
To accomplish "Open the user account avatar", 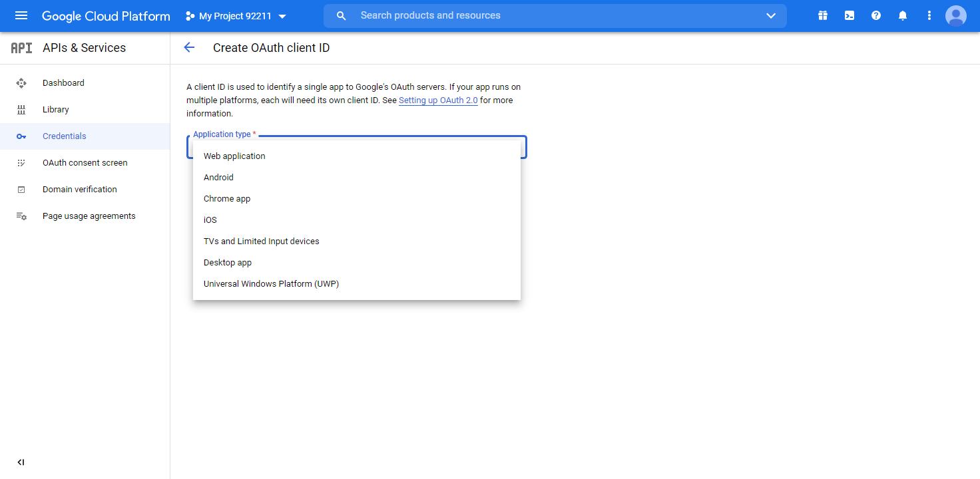I will [x=956, y=15].
